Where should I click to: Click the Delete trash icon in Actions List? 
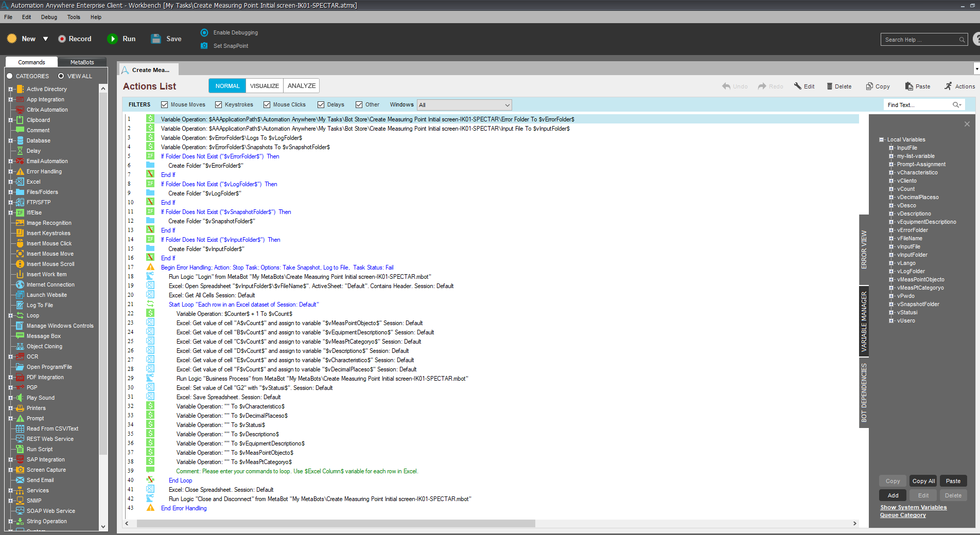tap(829, 86)
